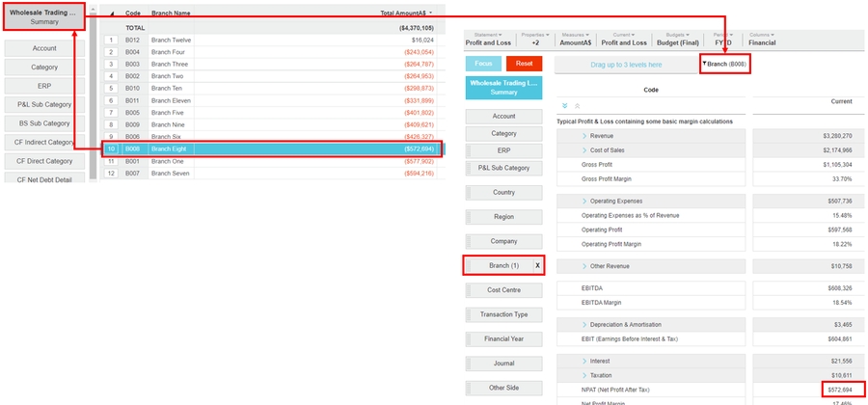Click the drag handle beside Country dimension
Image resolution: width=868 pixels, height=405 pixels.
(470, 192)
